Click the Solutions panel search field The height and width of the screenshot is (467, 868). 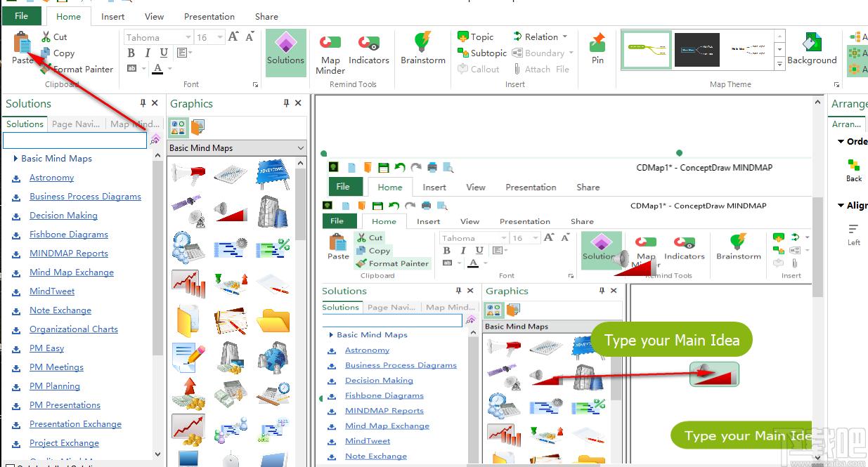pos(75,140)
